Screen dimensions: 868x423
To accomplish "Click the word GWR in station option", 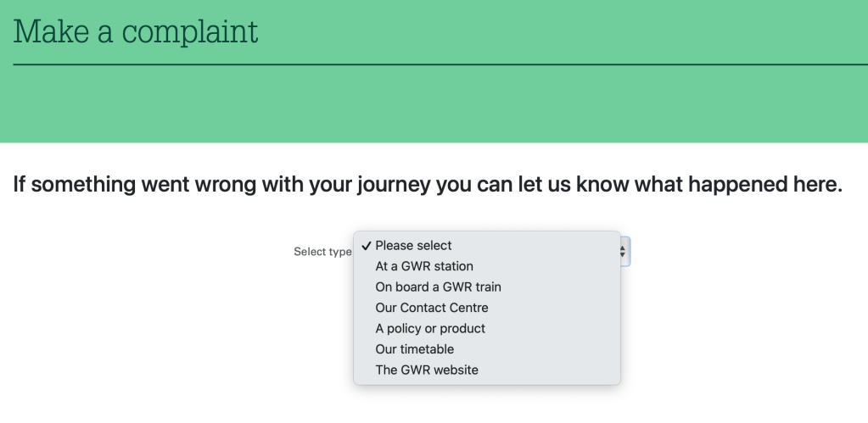I will (416, 266).
